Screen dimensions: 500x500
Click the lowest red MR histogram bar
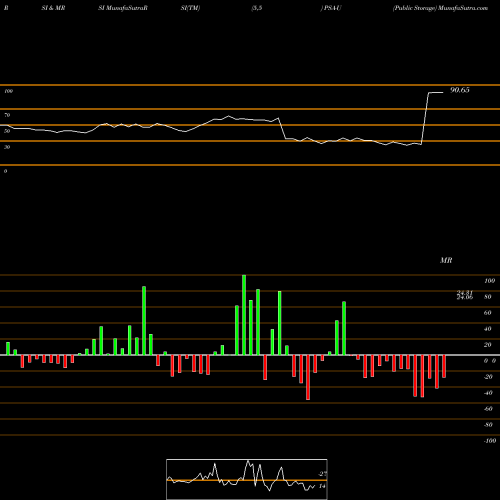point(308,377)
